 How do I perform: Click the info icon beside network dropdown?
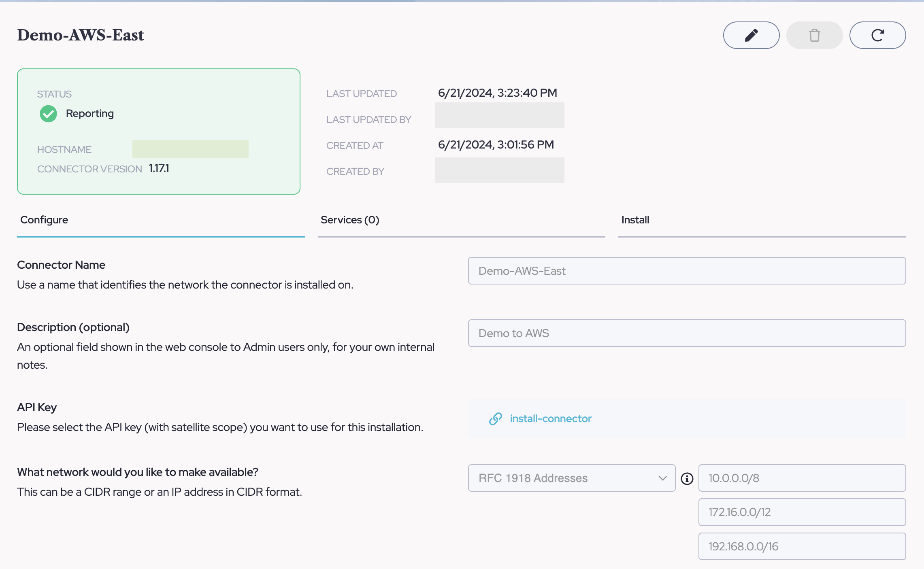tap(687, 478)
